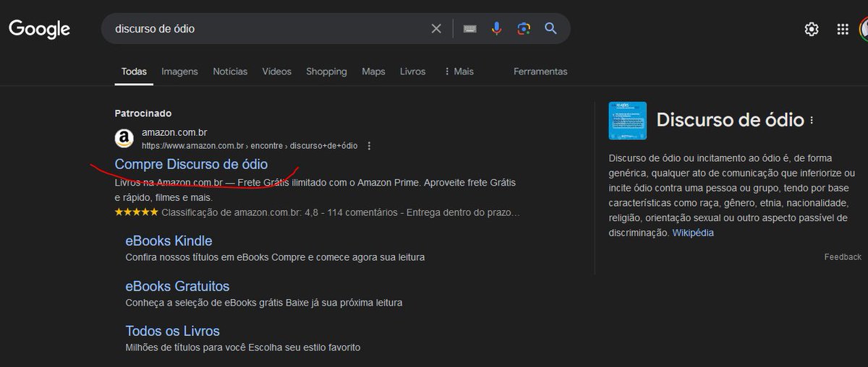Screen dimensions: 868x367
Task: Open options menu next to the Amazon ad URL
Action: [369, 146]
